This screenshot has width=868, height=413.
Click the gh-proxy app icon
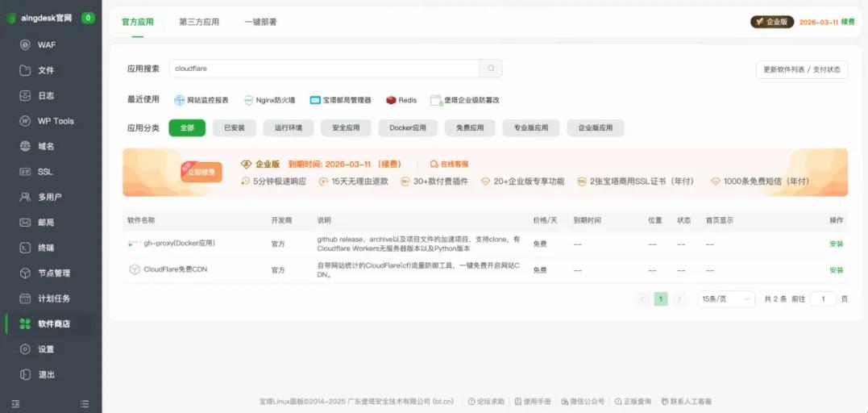(135, 244)
